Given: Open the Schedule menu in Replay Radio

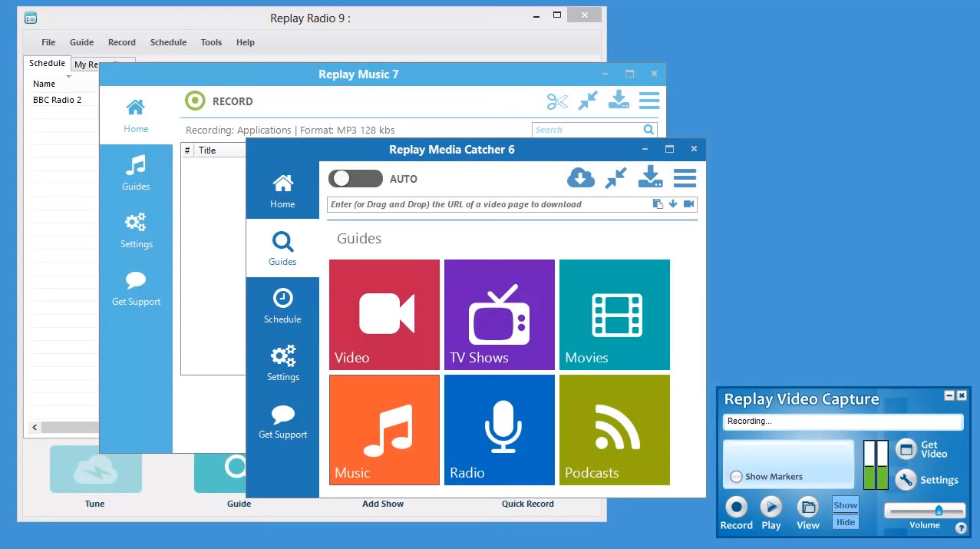Looking at the screenshot, I should click(x=168, y=42).
